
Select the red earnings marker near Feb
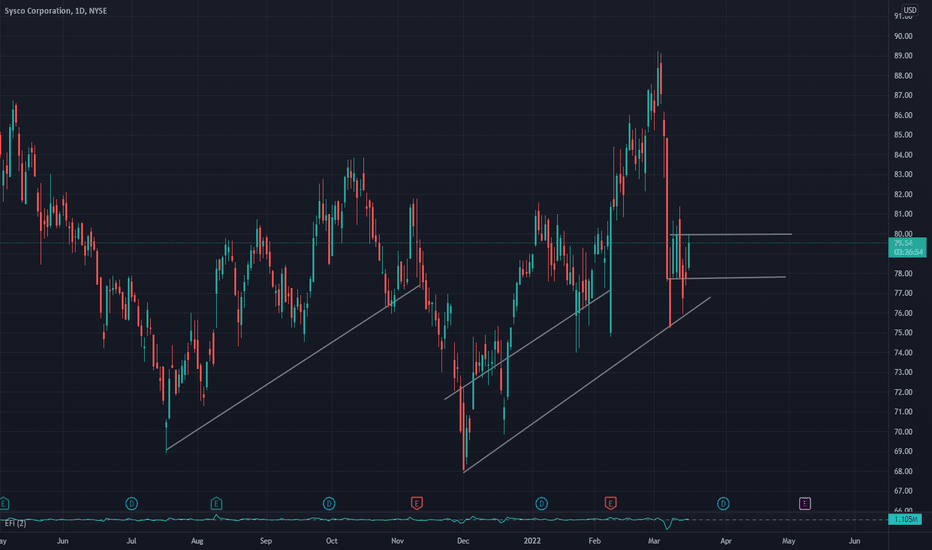610,504
